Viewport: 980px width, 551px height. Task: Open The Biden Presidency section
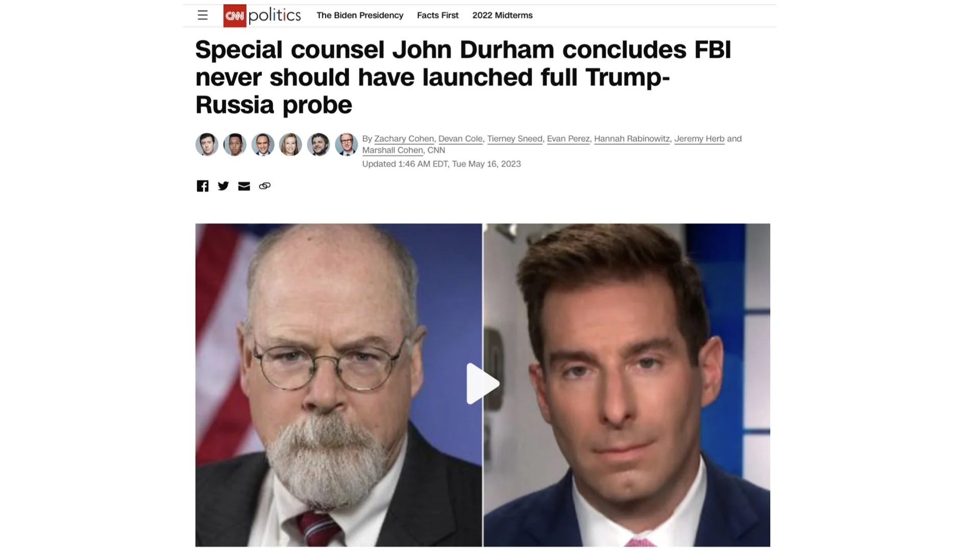[x=360, y=15]
